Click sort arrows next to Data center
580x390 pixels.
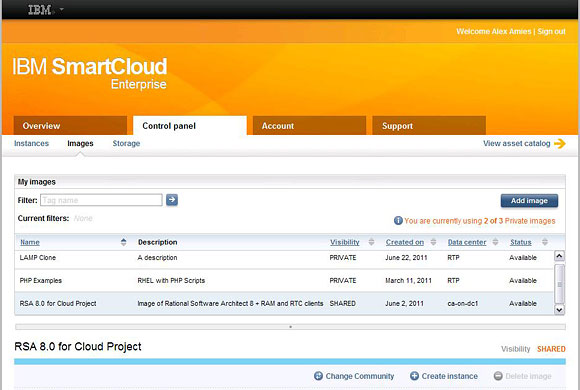click(x=495, y=242)
